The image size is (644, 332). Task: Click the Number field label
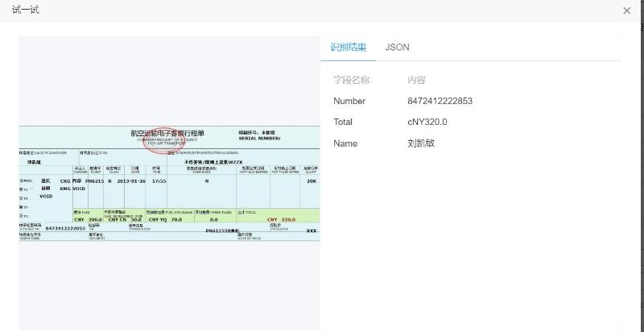(x=349, y=101)
